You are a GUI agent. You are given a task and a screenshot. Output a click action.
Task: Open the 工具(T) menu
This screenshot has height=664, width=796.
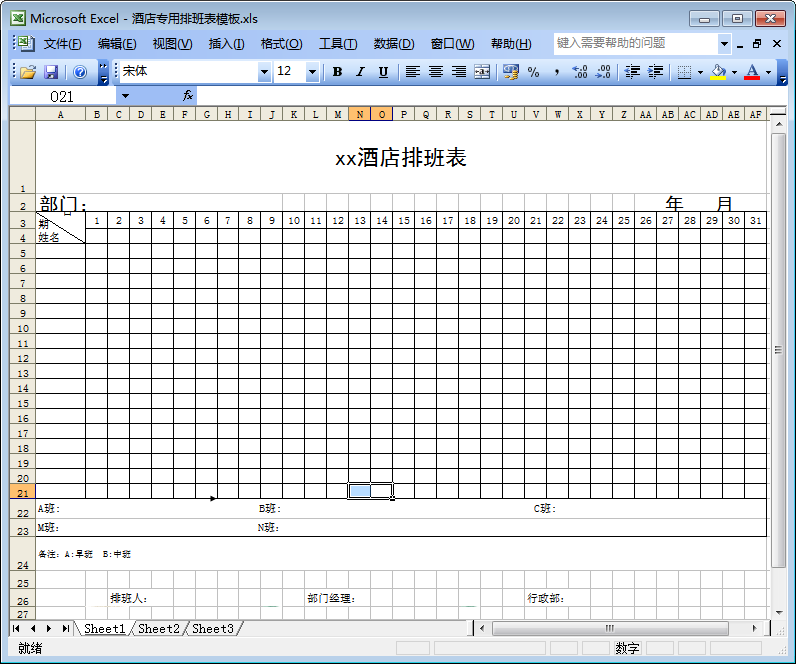pyautogui.click(x=338, y=44)
